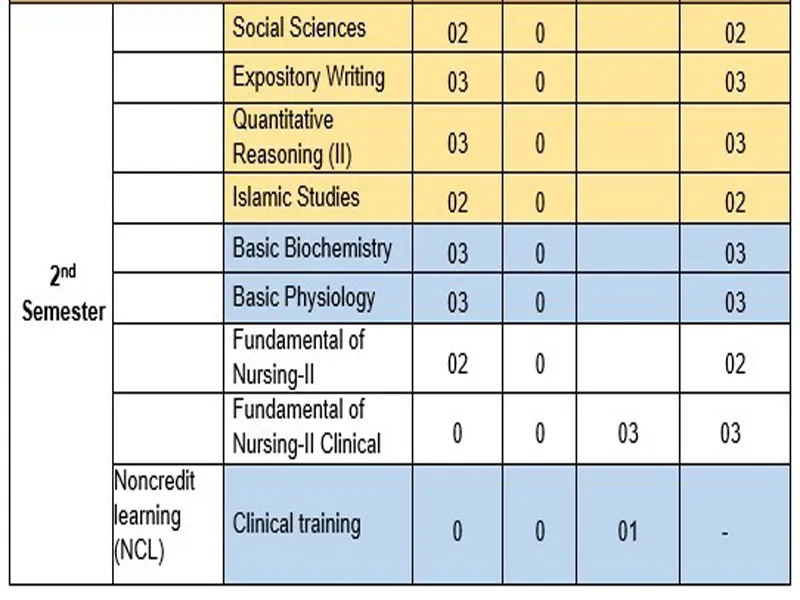Select the last 02 in Islamic Studies row
800x600 pixels.
coord(735,203)
